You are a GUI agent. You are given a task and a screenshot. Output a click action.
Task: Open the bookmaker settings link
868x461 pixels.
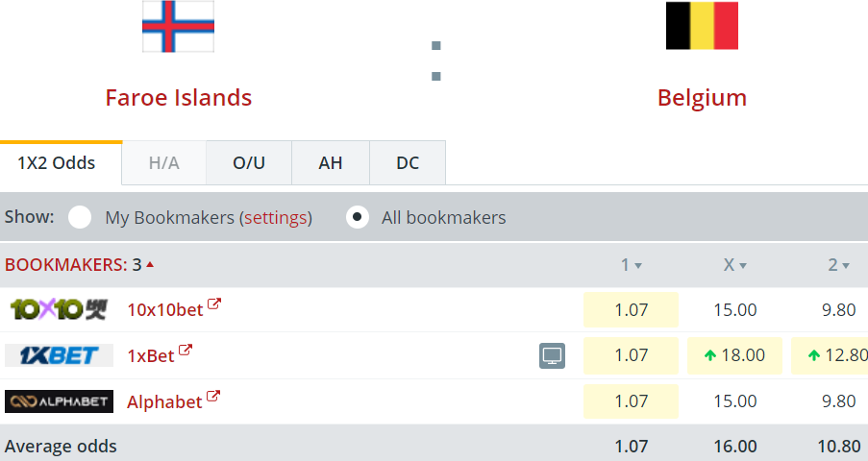coord(277,218)
